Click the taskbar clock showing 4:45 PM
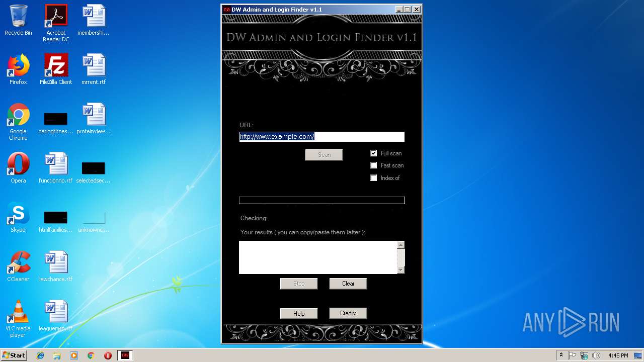 coord(618,355)
